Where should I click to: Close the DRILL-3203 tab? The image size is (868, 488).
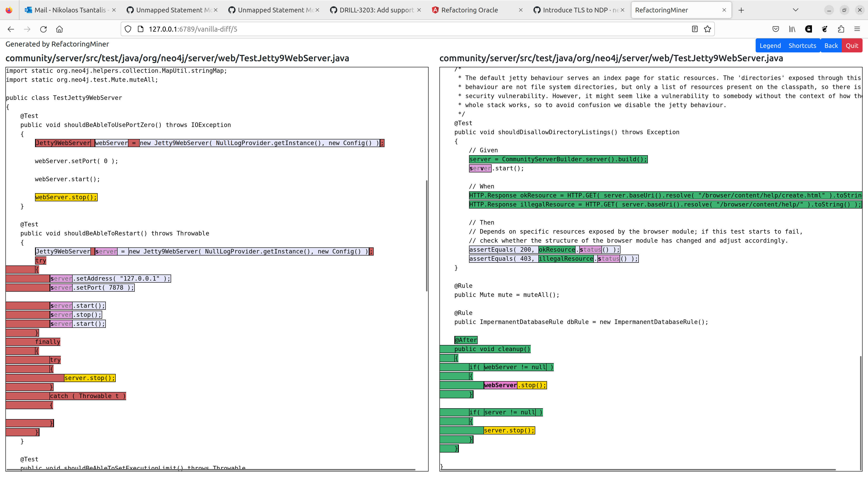pos(419,10)
